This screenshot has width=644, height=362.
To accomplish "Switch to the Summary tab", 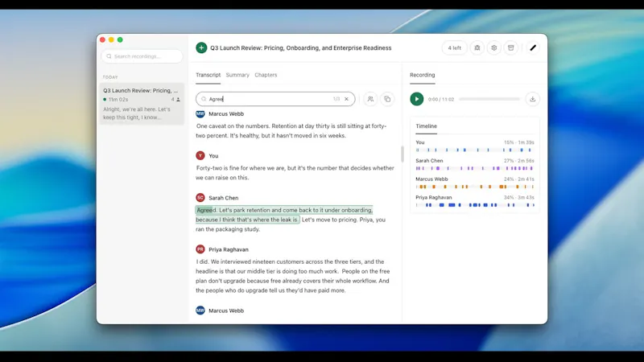I will pos(237,75).
